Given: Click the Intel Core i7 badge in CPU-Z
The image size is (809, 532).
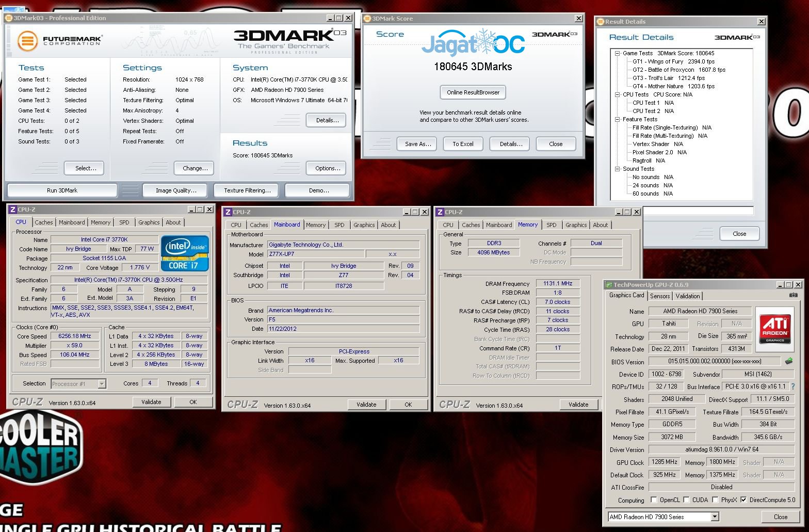Looking at the screenshot, I should [185, 253].
